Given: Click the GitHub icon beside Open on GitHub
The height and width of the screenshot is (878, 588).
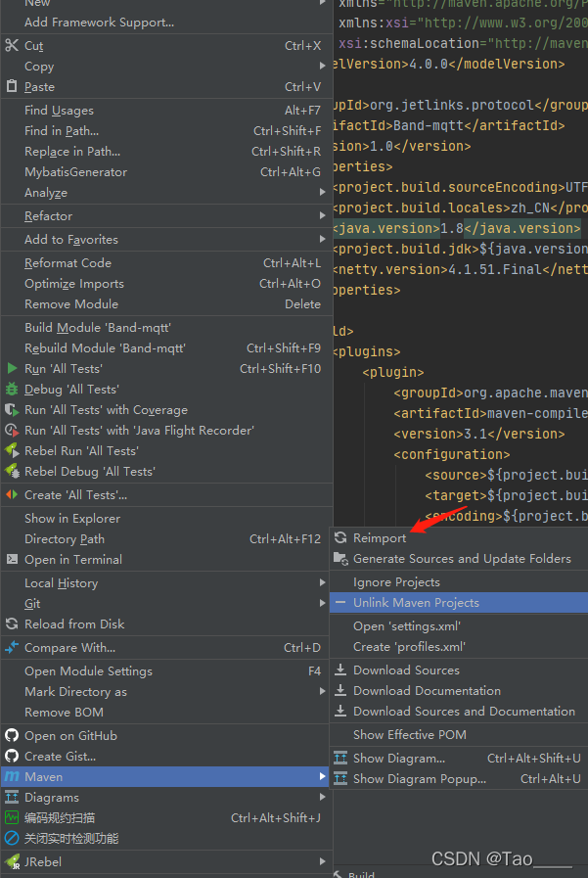Looking at the screenshot, I should pos(12,735).
